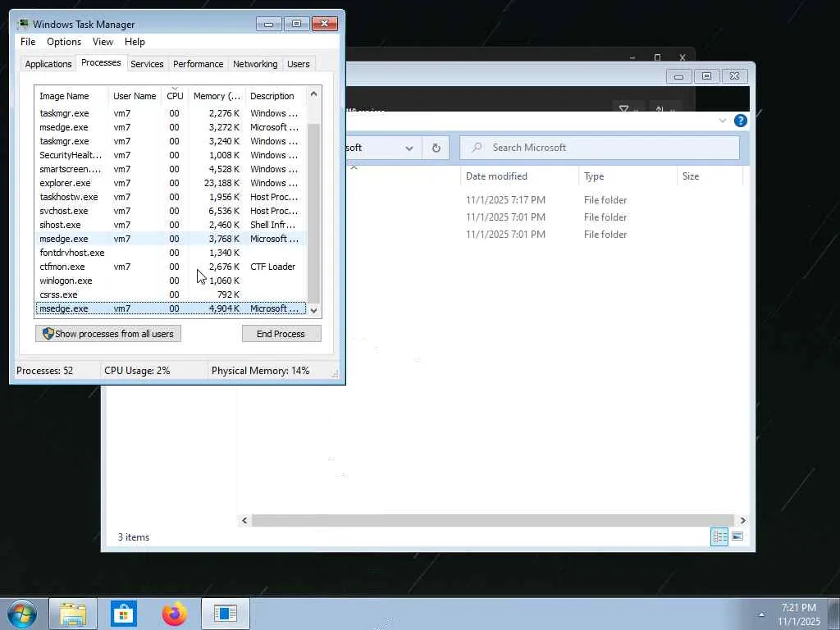Select msedge.exe using 3,272 K
Image resolution: width=840 pixels, height=630 pixels.
click(x=171, y=127)
